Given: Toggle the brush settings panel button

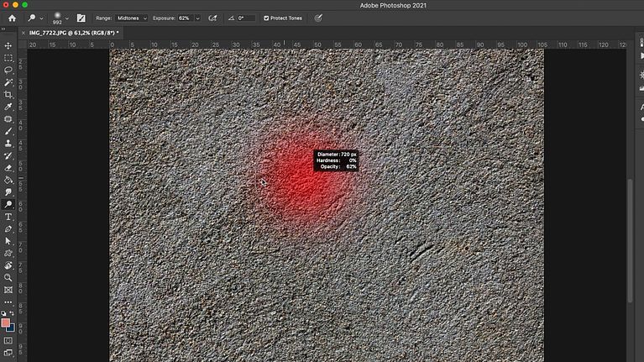Looking at the screenshot, I should pos(81,18).
